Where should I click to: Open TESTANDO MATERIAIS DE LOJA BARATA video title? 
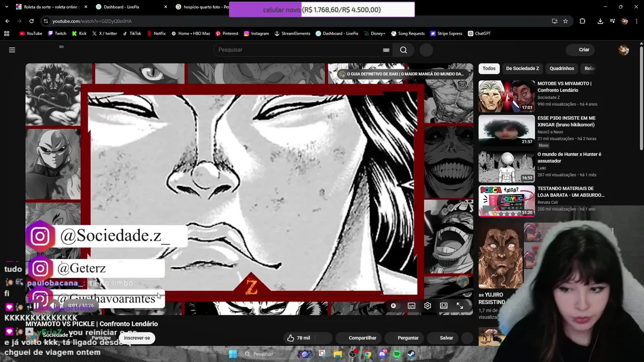pos(571,192)
